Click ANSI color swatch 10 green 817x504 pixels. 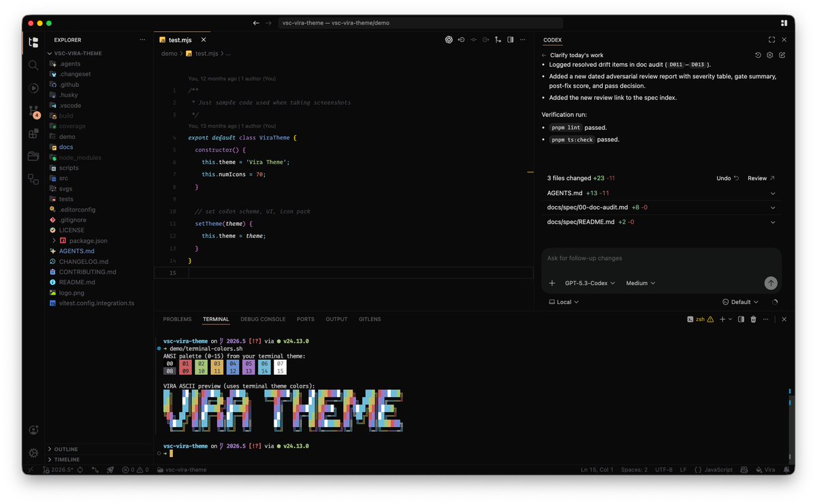pyautogui.click(x=201, y=371)
